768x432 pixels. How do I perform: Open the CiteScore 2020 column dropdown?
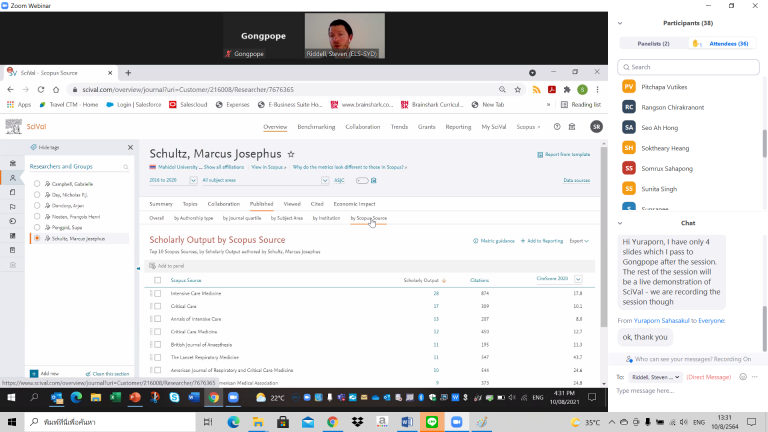(x=578, y=279)
